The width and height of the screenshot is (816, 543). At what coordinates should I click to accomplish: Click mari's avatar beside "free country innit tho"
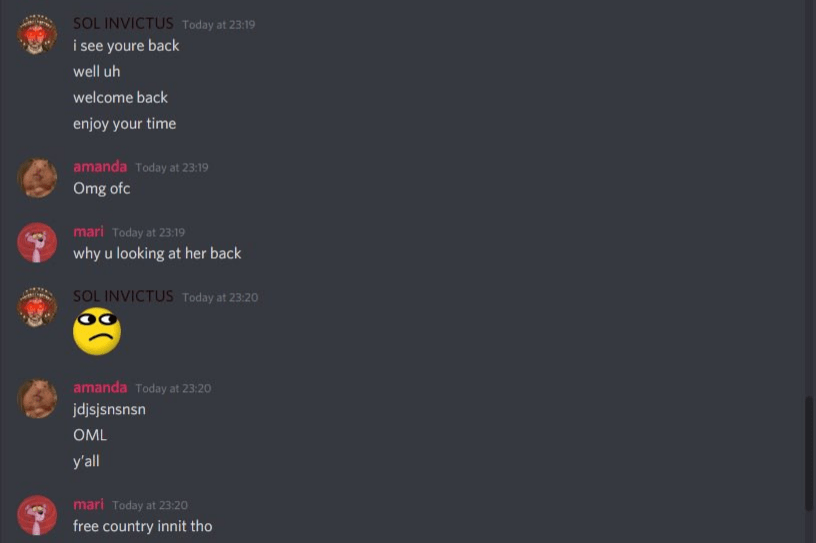(37, 515)
